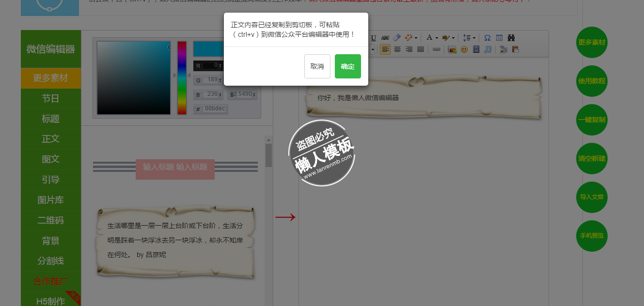The image size is (644, 306).
Task: Click the eraser clear-formatting icon
Action: coord(396,38)
